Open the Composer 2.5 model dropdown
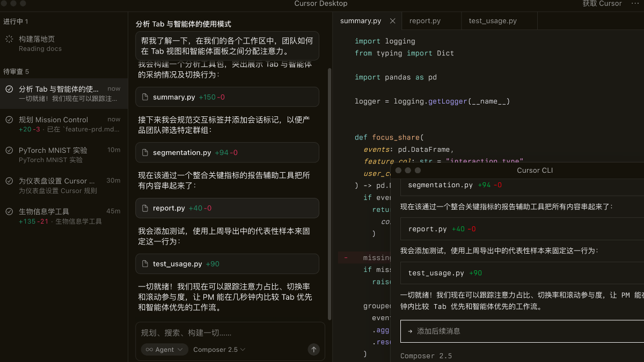The height and width of the screenshot is (362, 644). pyautogui.click(x=219, y=349)
